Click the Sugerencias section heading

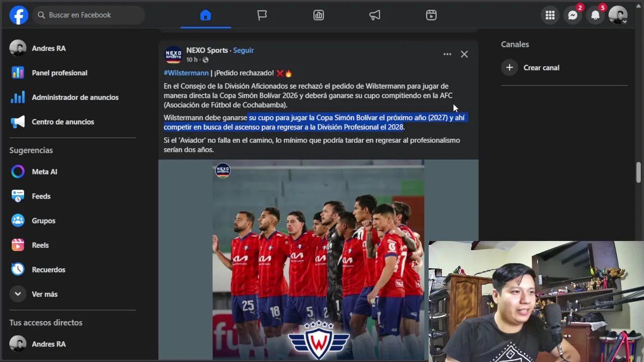point(31,150)
